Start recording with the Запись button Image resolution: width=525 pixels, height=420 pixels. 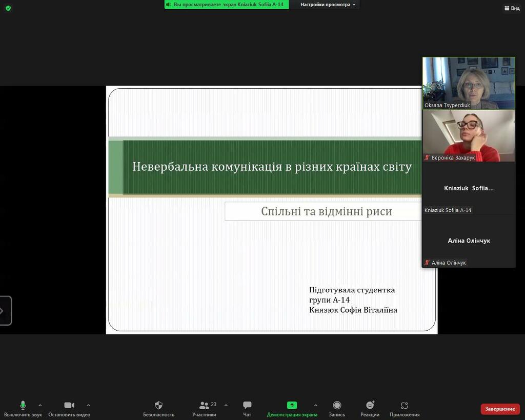pos(337,409)
